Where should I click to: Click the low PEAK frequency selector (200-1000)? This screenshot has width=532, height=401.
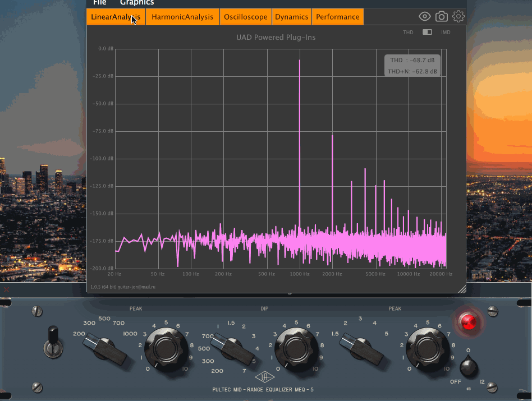(x=105, y=349)
